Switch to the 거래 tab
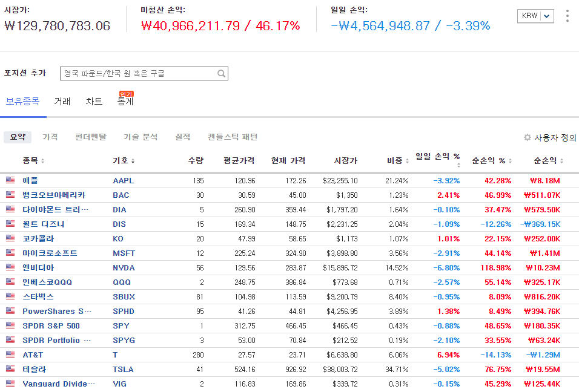The height and width of the screenshot is (392, 579). click(62, 102)
